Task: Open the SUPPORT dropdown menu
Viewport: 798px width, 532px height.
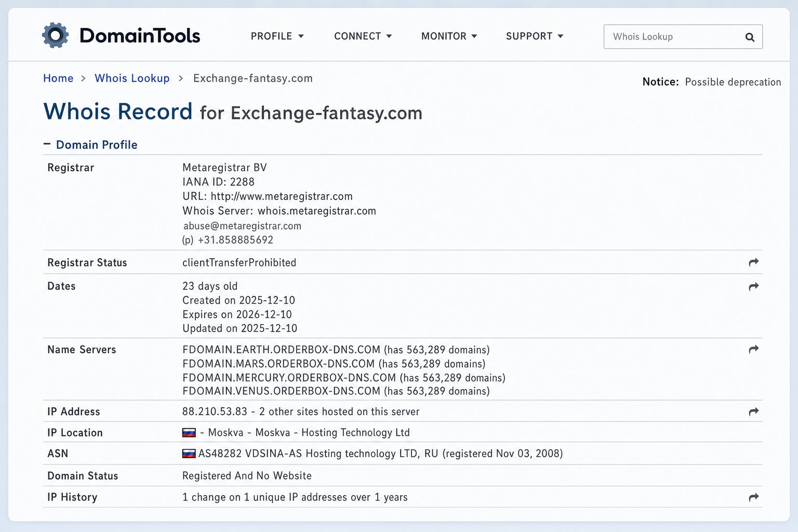Action: [535, 36]
